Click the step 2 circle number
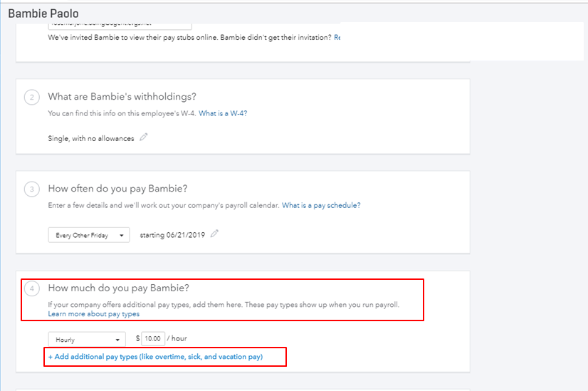588x391 pixels. coord(31,97)
